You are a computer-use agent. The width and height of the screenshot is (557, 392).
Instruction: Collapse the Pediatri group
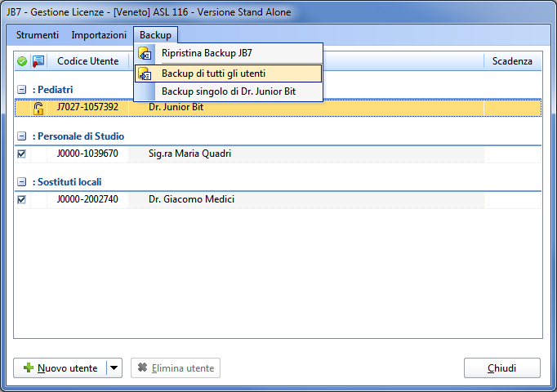click(22, 90)
